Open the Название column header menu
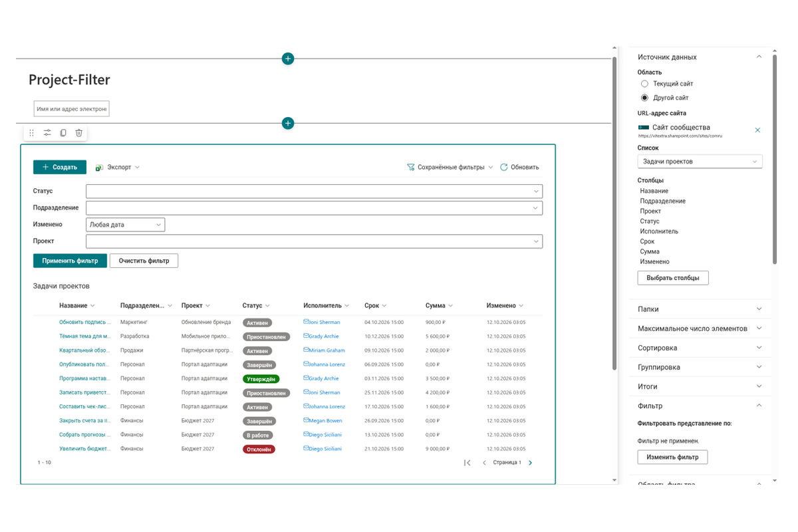 [x=77, y=306]
